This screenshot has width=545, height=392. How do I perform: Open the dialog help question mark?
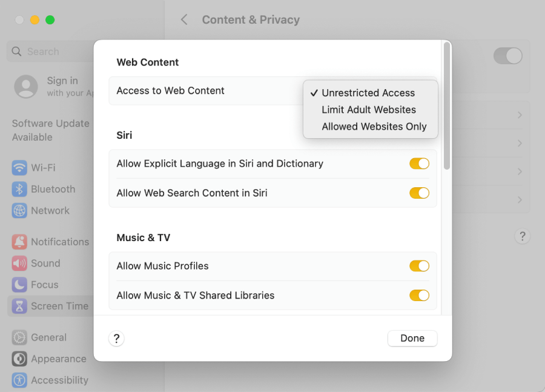pos(116,339)
